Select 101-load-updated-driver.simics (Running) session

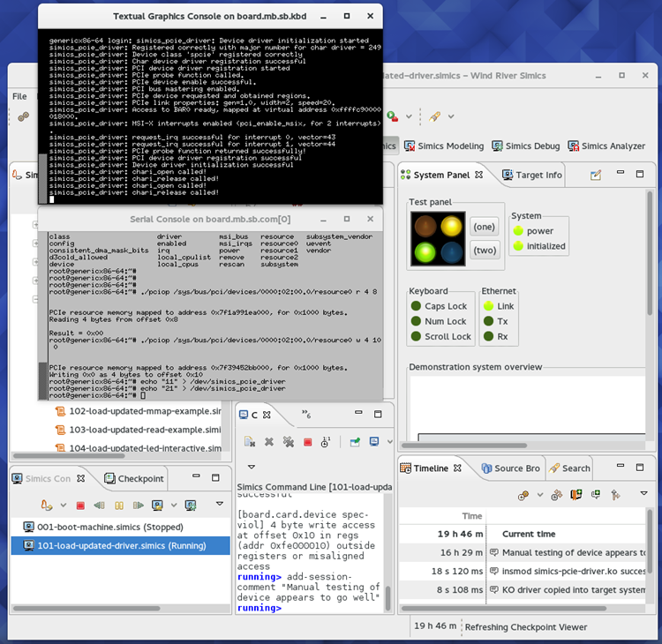tap(120, 546)
